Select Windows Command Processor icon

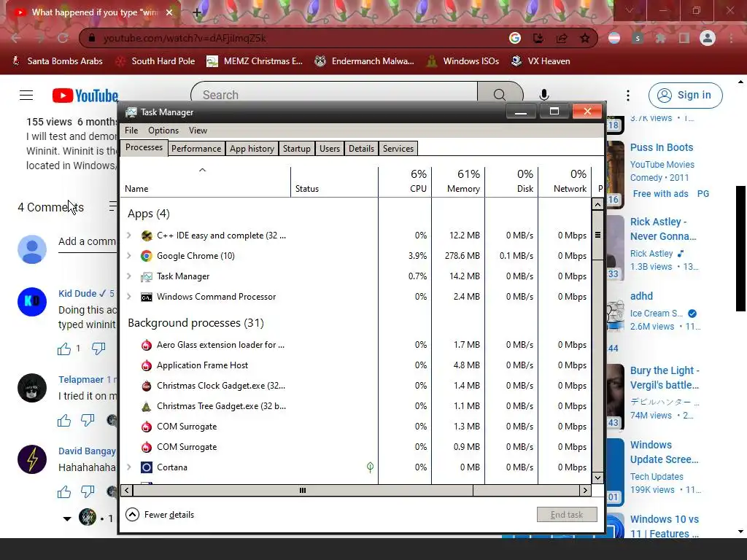coord(146,297)
